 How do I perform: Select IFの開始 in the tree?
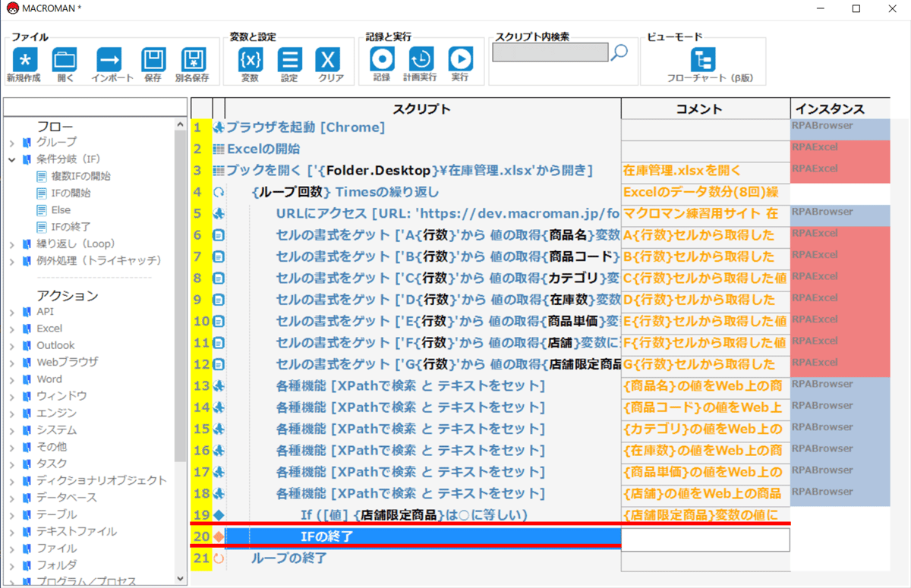pyautogui.click(x=71, y=193)
